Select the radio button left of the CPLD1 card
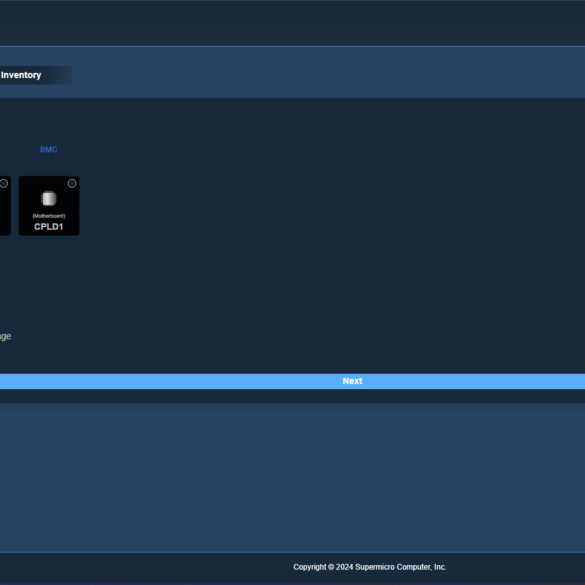585x585 pixels. 4,183
